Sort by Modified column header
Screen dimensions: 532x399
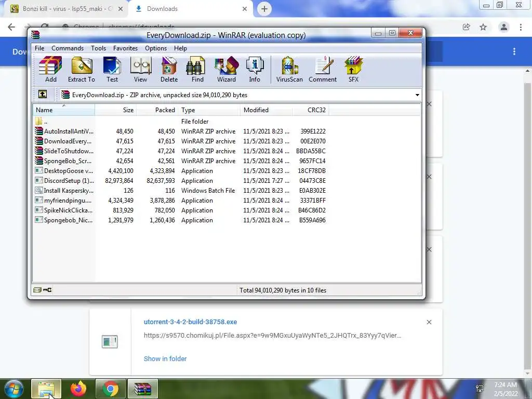pyautogui.click(x=267, y=110)
